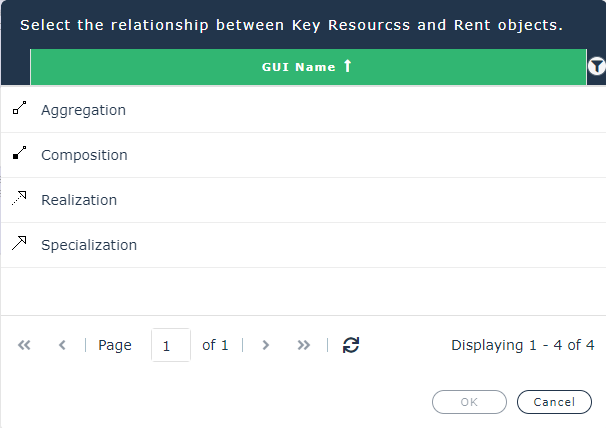The image size is (606, 428).
Task: Select the Specialization relationship label
Action: 89,245
